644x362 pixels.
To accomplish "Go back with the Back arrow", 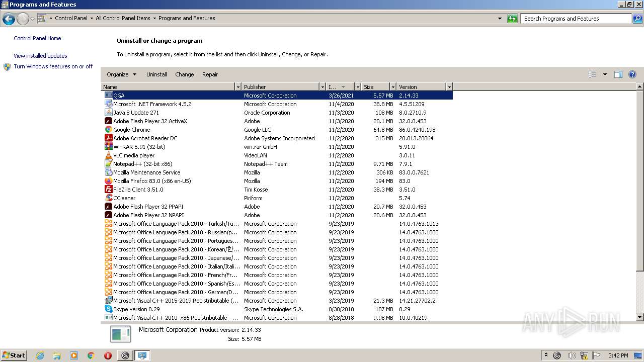I will 9,19.
